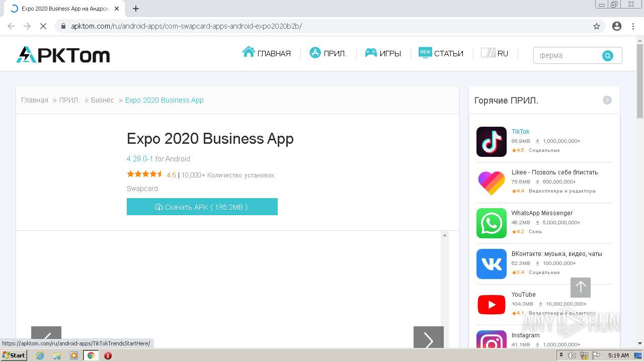
Task: Open the ИГРЫ games menu item
Action: 383,53
